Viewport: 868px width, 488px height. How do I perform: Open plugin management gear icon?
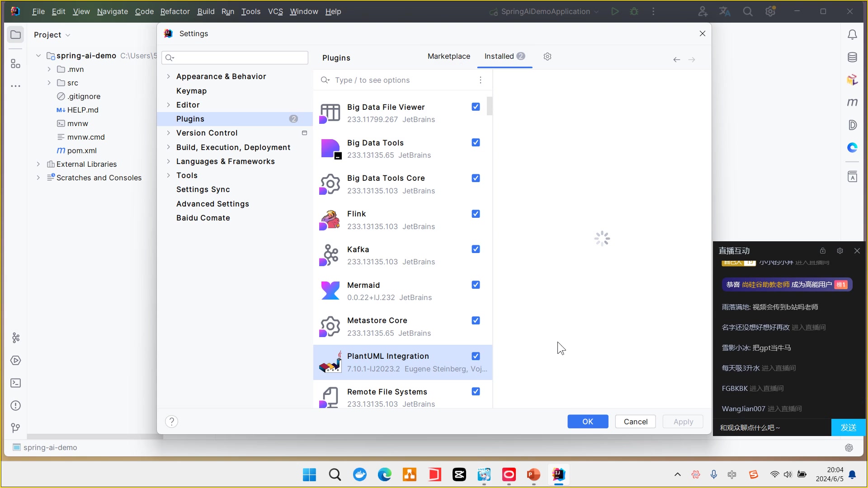coord(547,56)
